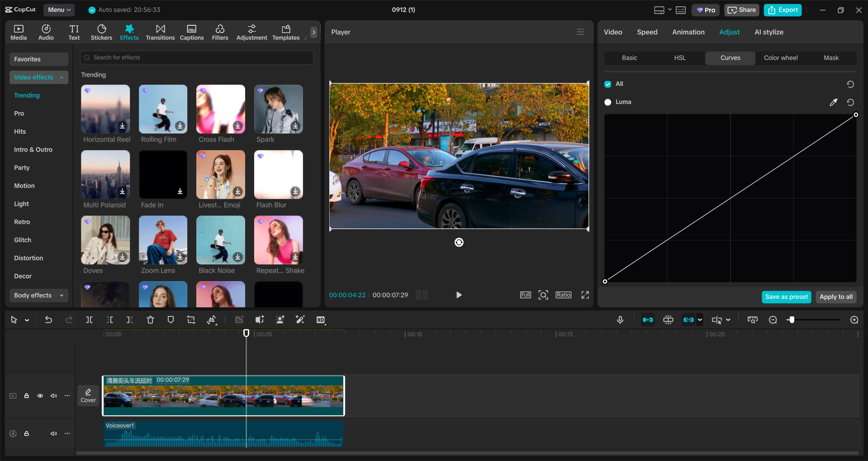This screenshot has height=461, width=868.
Task: Collapse the Video effects category
Action: (x=62, y=77)
